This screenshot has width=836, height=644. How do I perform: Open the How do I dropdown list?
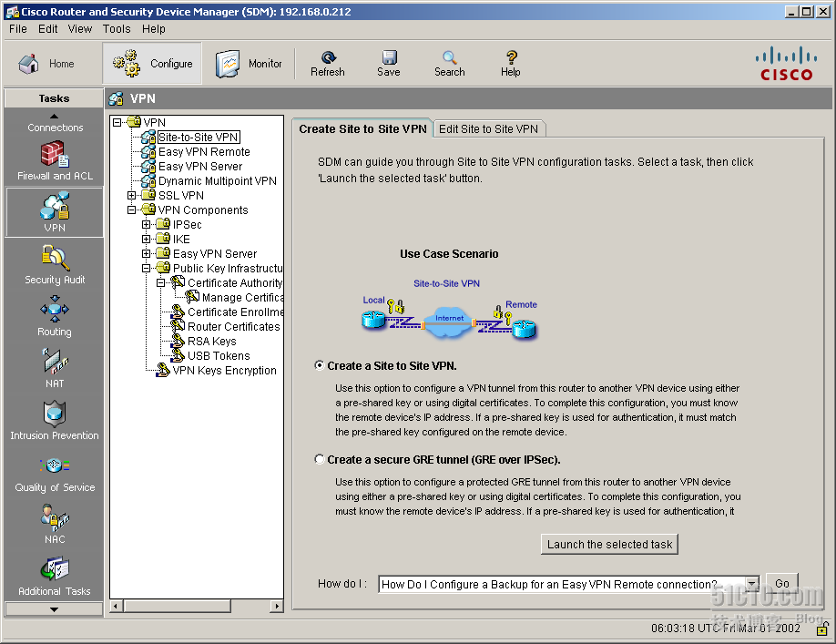(x=752, y=584)
